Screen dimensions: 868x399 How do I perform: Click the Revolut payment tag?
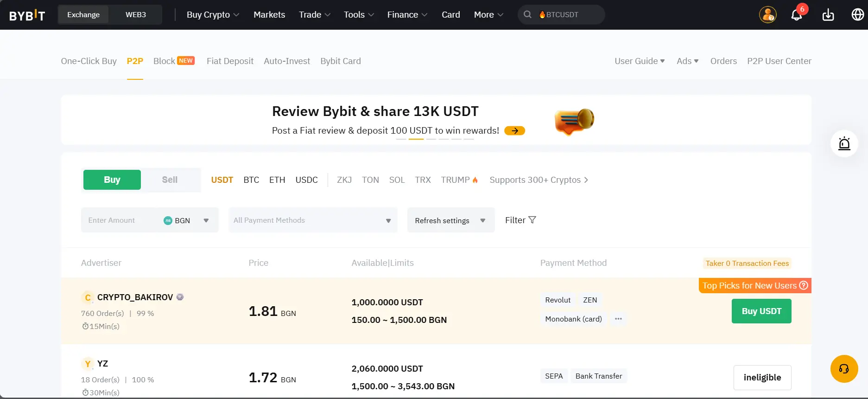pos(558,300)
